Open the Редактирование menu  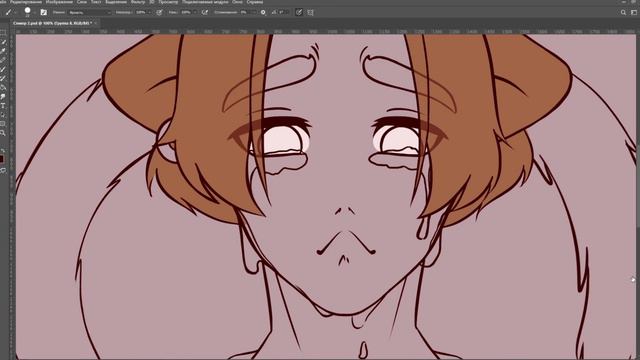26,2
